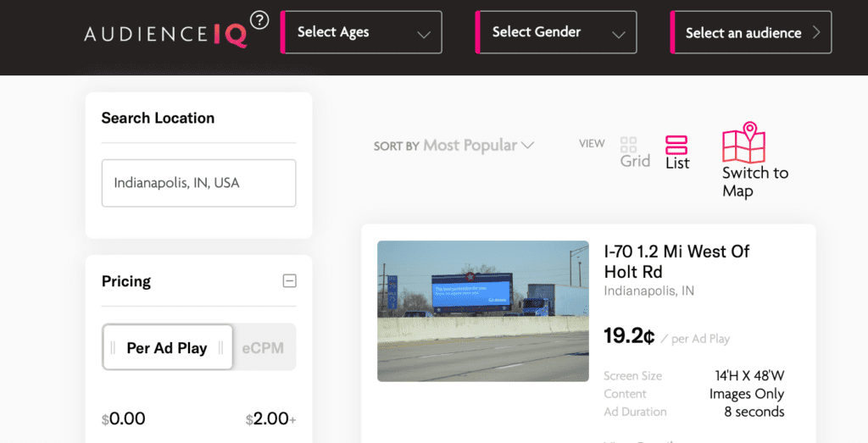Click the right drag handle on Per Ad Play
This screenshot has height=443, width=868.
[x=221, y=347]
